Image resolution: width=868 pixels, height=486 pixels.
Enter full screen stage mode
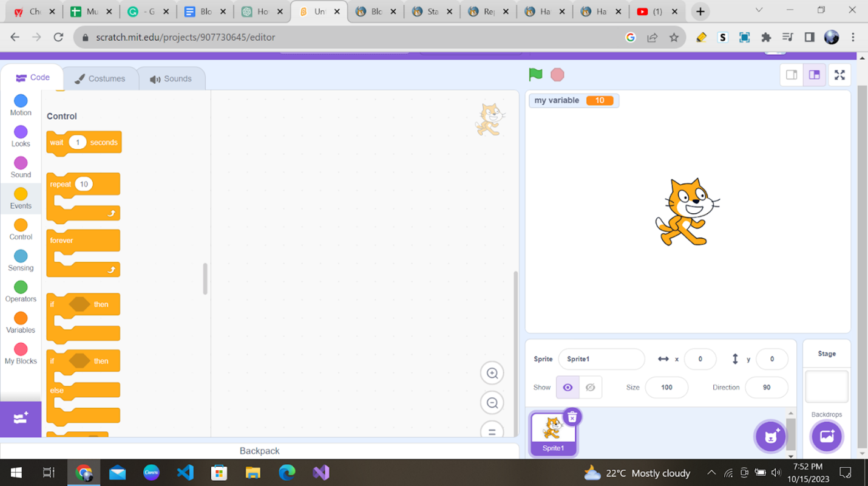point(839,75)
